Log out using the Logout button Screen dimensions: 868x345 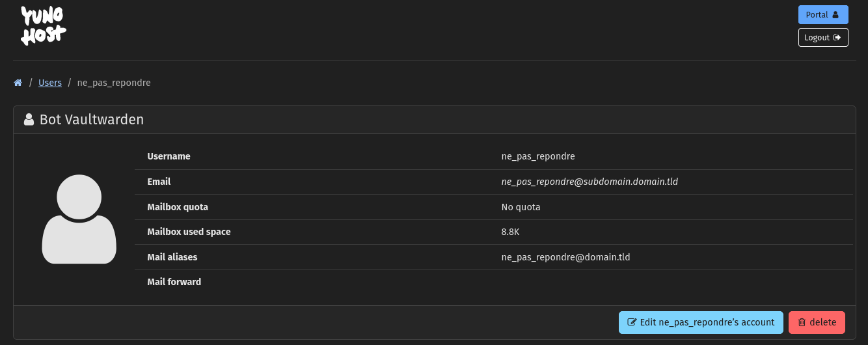coord(822,38)
